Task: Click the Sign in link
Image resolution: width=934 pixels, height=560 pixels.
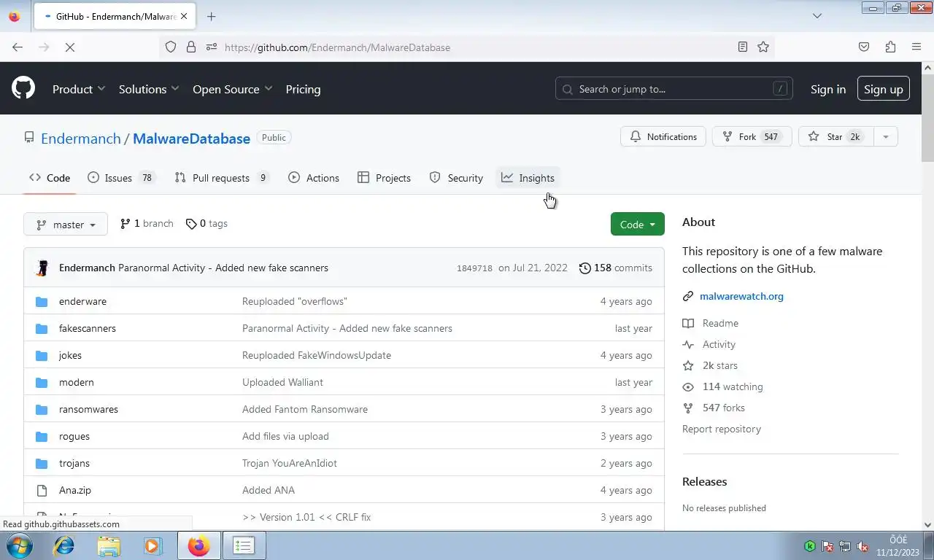Action: tap(828, 89)
